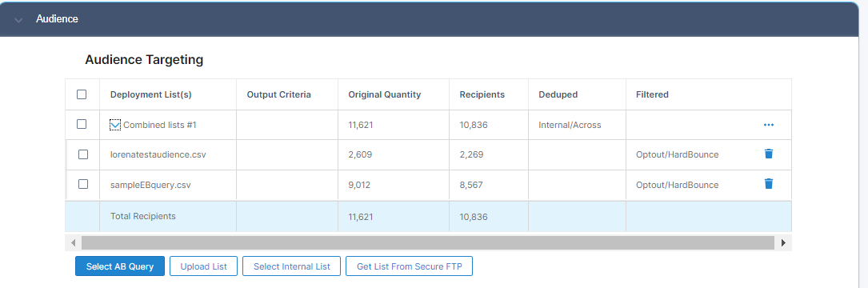Open the three-dot menu for Combined lists #1
The height and width of the screenshot is (288, 868).
pos(768,125)
